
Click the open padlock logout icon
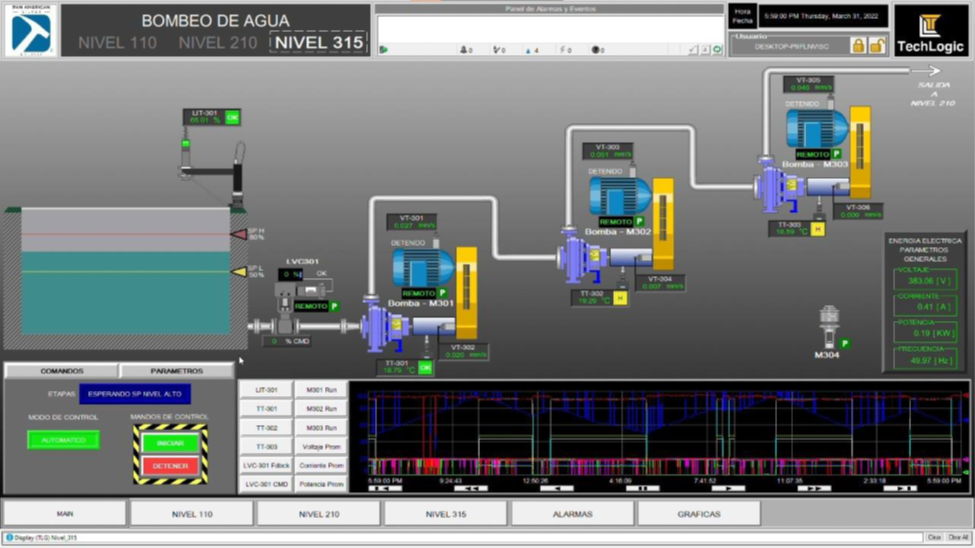(877, 45)
